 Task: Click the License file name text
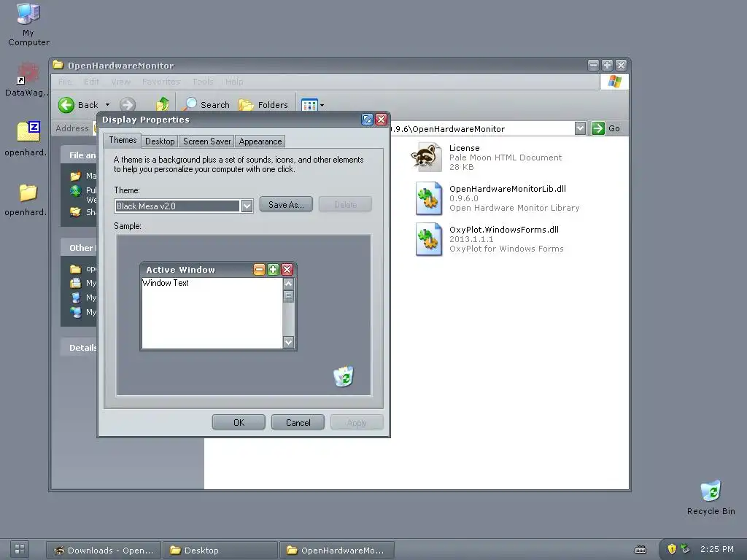[x=464, y=148]
